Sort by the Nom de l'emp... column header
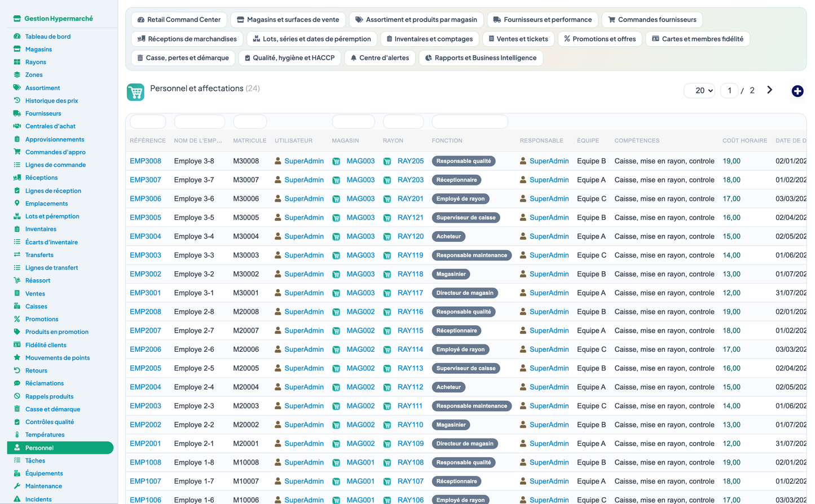Viewport: 815px width, 504px height. point(198,140)
